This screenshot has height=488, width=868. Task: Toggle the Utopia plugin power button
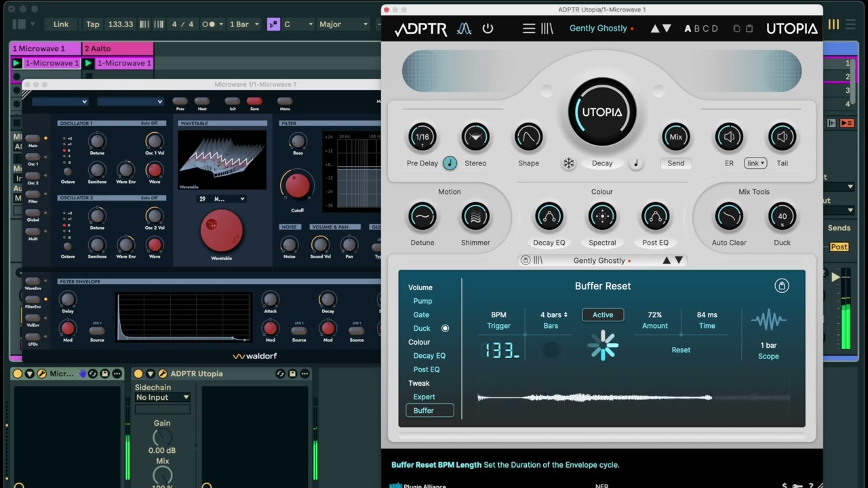488,28
